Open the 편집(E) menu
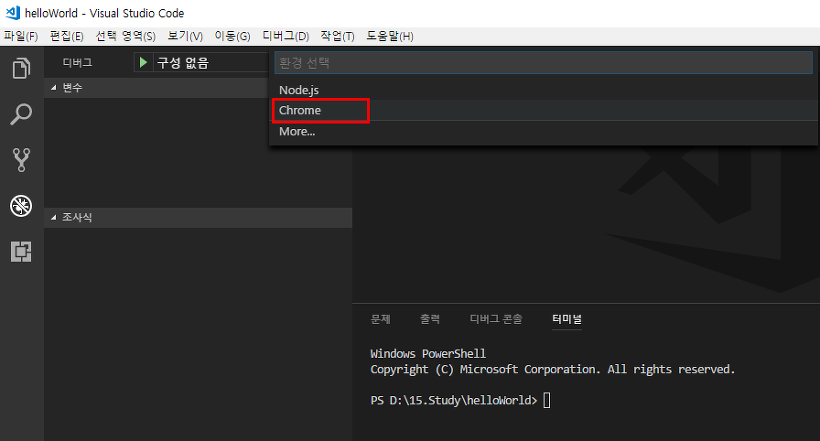Screen dimensions: 820x441 66,36
